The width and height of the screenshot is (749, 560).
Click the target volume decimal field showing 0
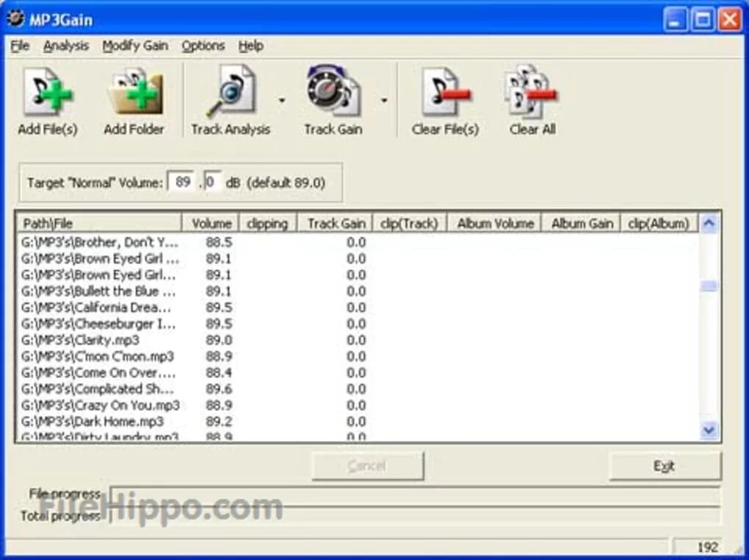(x=212, y=182)
